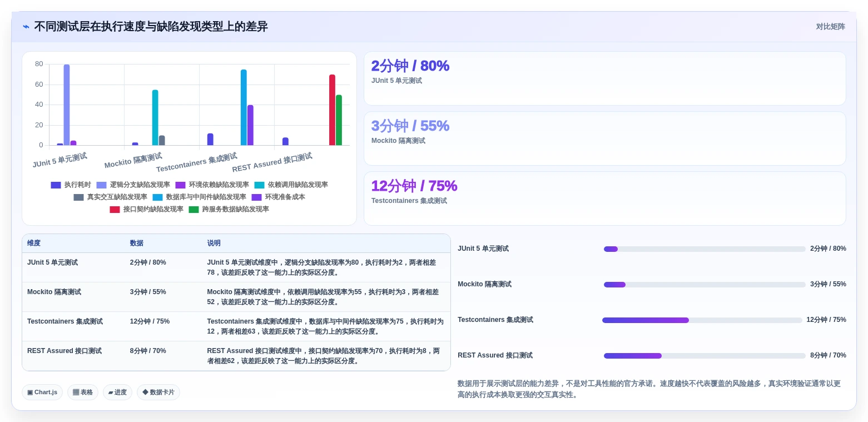The width and height of the screenshot is (868, 422).
Task: Click the 进度 tag chip
Action: point(117,392)
